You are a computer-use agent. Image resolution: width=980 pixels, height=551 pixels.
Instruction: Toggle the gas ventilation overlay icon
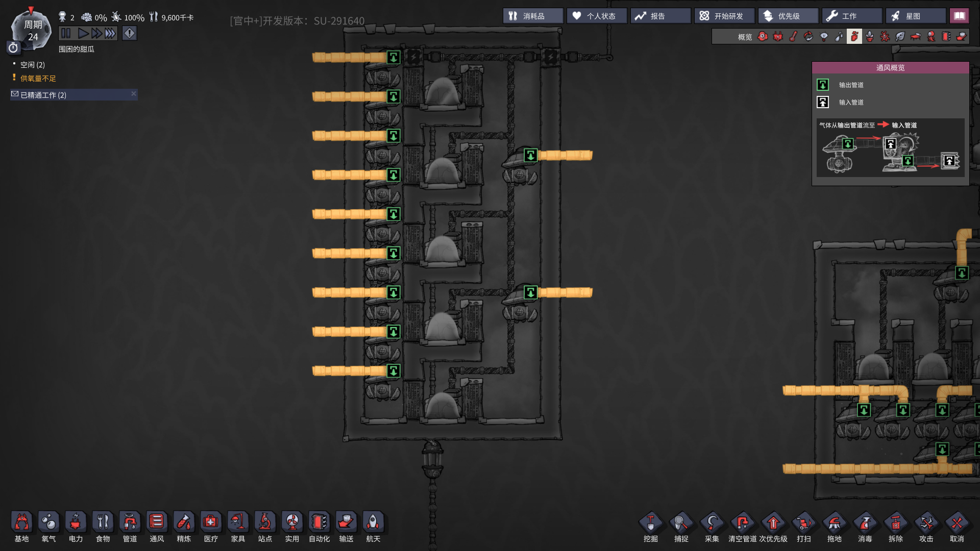[854, 37]
